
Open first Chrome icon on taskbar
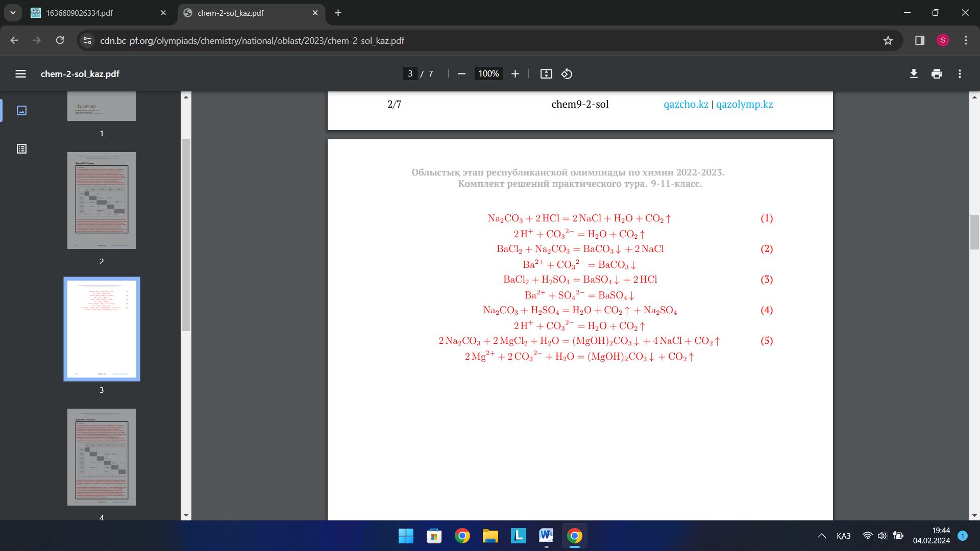pyautogui.click(x=462, y=536)
